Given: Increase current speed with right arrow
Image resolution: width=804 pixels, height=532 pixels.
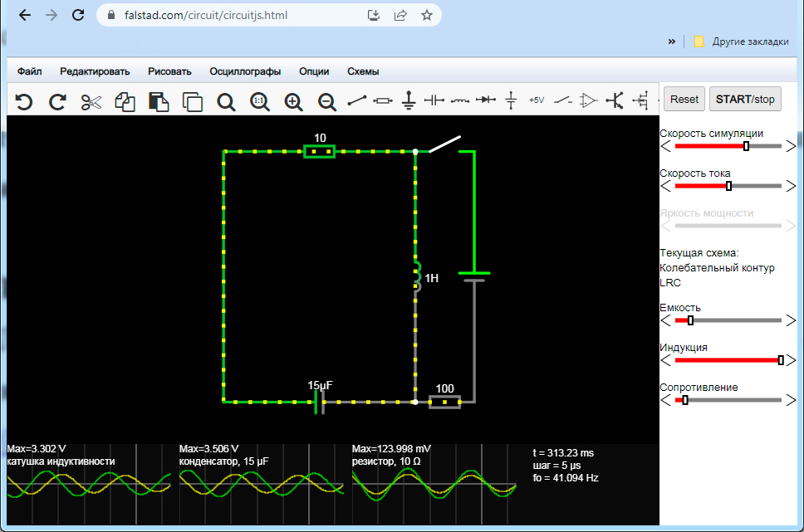Looking at the screenshot, I should pyautogui.click(x=790, y=186).
